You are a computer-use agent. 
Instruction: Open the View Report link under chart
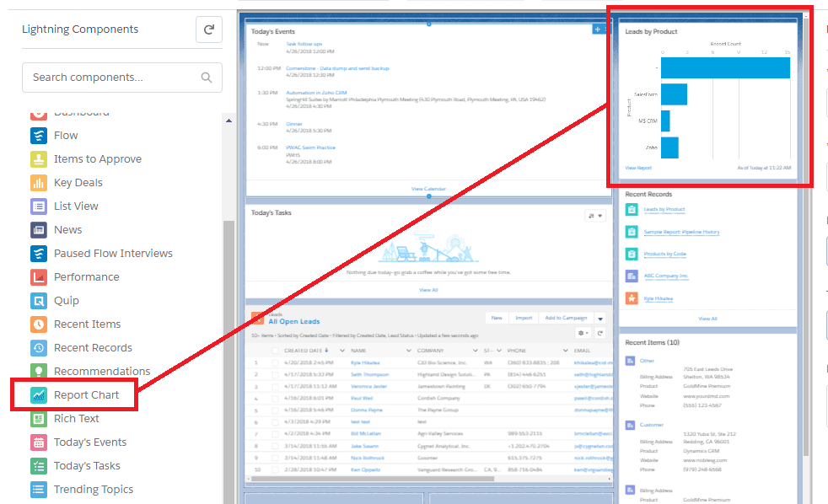click(638, 168)
